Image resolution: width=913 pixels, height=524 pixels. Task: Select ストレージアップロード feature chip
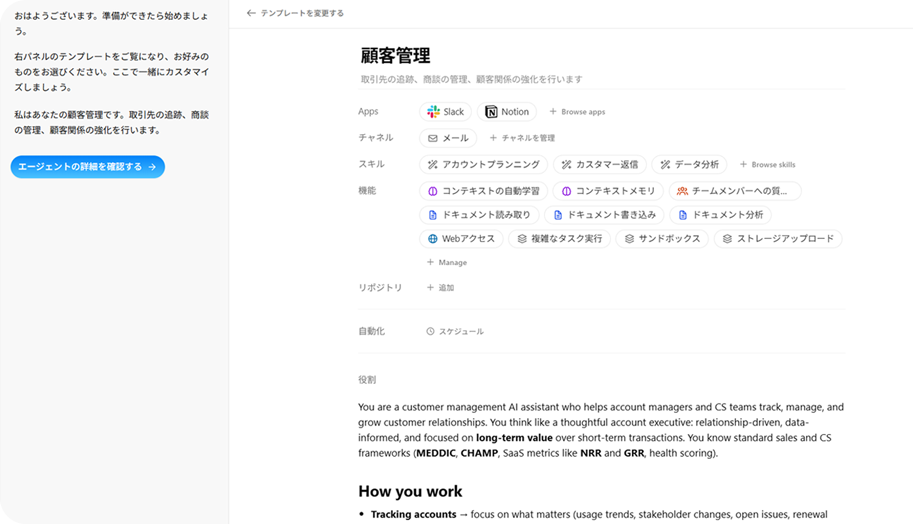pos(778,239)
